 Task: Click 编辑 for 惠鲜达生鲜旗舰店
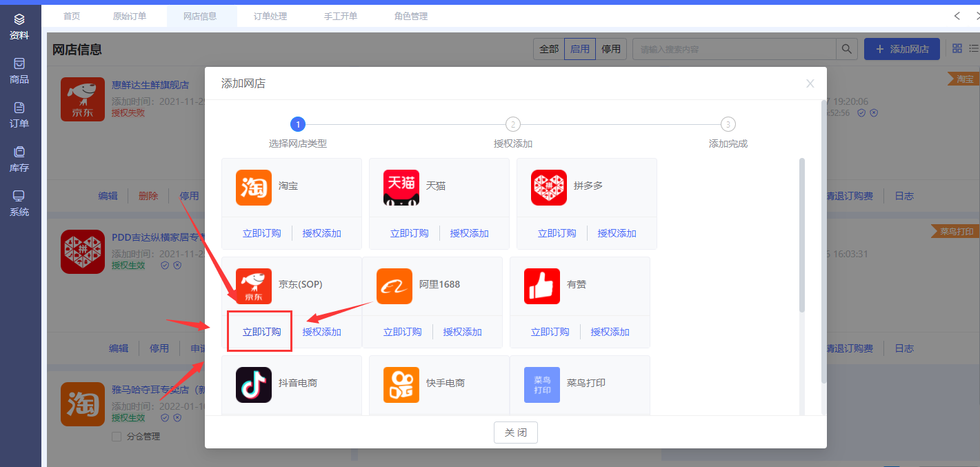108,196
